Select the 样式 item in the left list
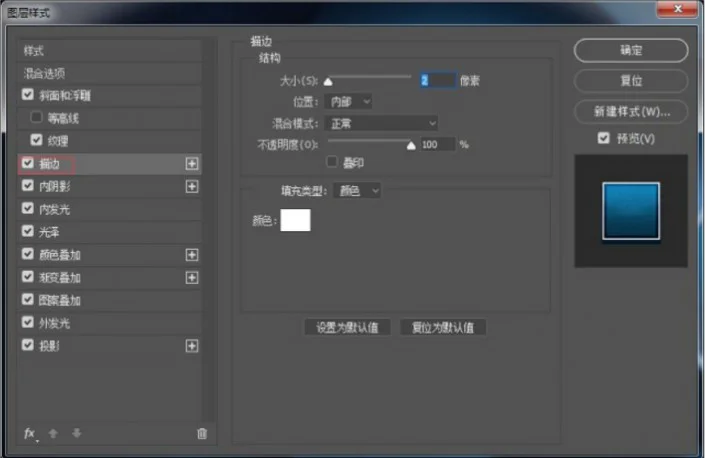 [x=109, y=51]
